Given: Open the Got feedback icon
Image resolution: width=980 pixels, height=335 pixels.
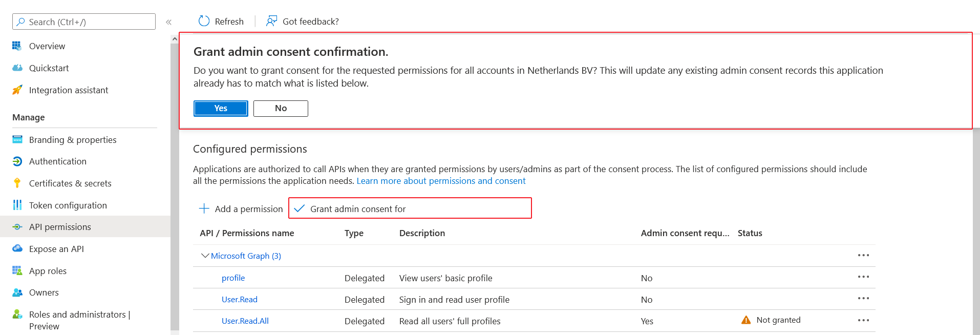Looking at the screenshot, I should 271,21.
